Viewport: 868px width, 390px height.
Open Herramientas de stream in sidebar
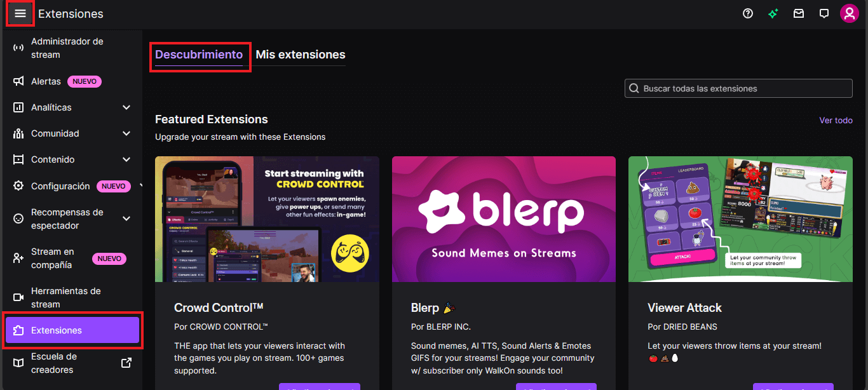[x=72, y=297]
